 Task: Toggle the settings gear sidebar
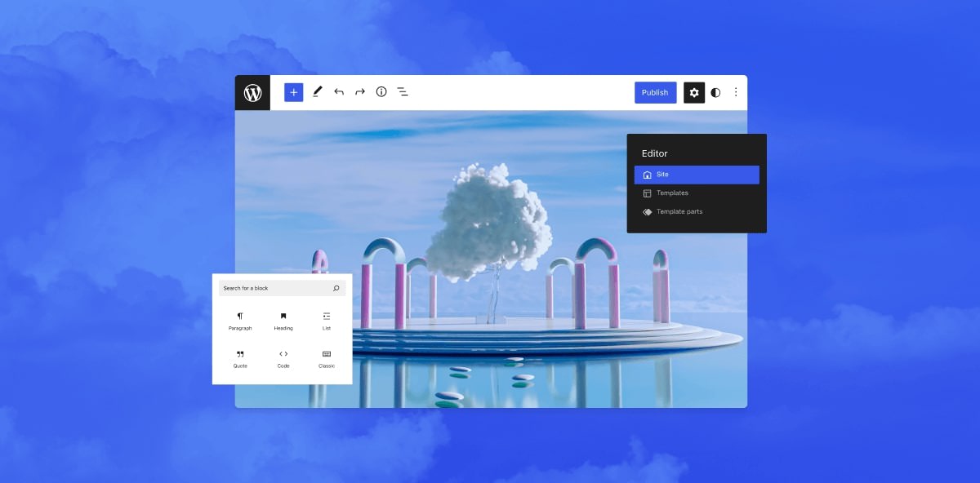694,93
